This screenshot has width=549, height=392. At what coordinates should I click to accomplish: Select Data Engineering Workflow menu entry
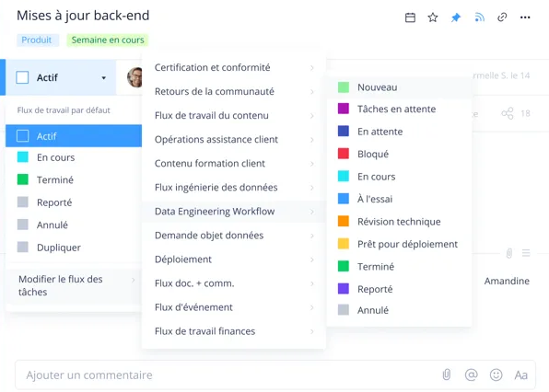[234, 212]
